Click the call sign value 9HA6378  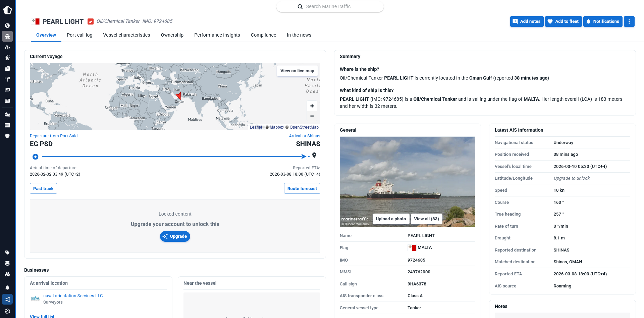[x=417, y=284]
